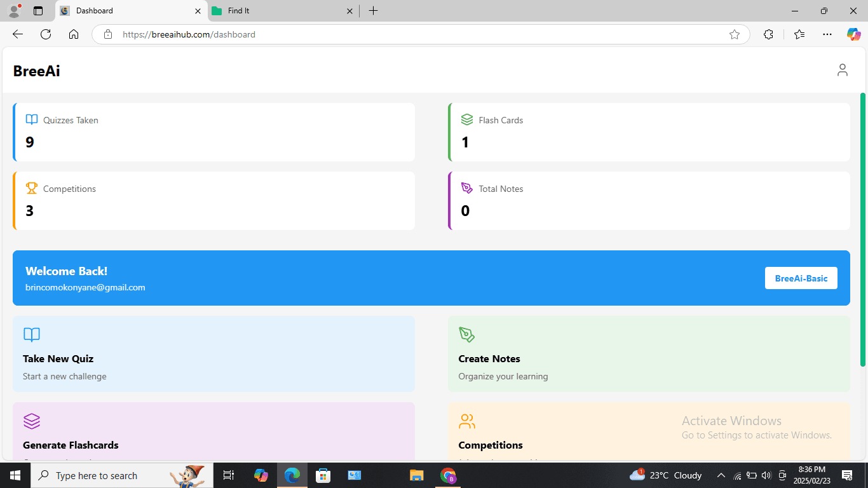Click the address bar URL
This screenshot has width=868, height=488.
point(189,34)
